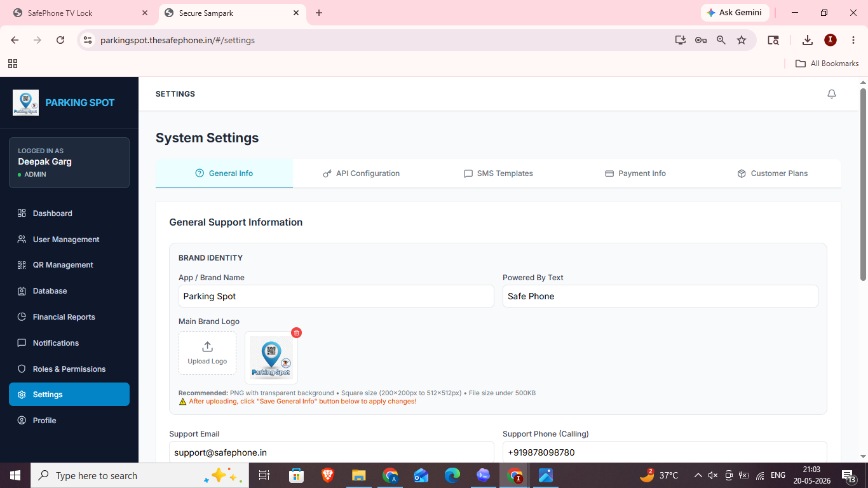This screenshot has height=488, width=868.
Task: Open the 37°C weather widget
Action: [659, 475]
